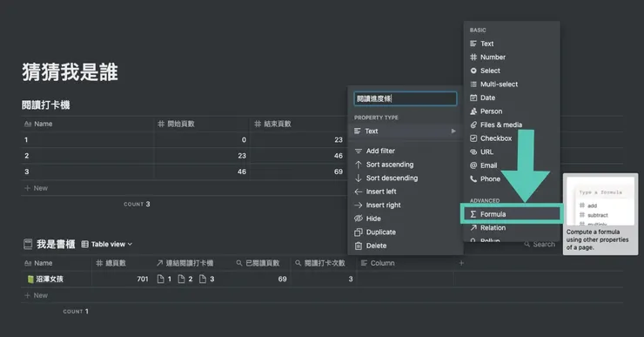
Task: Click the URL link icon
Action: tap(473, 152)
